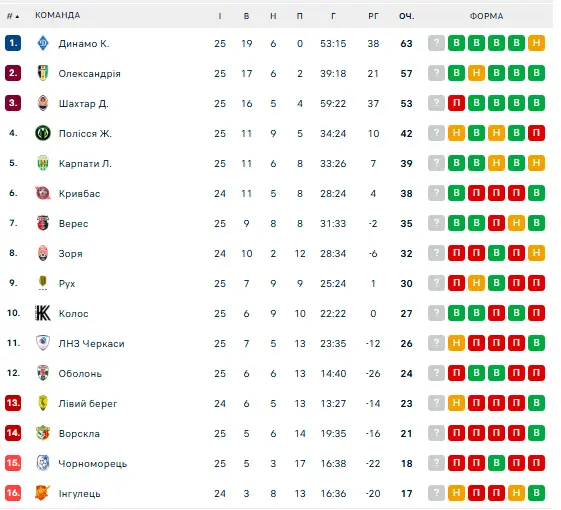Sort by the ОЧ. points column header
Viewport: 561px width, 510px height.
(406, 16)
